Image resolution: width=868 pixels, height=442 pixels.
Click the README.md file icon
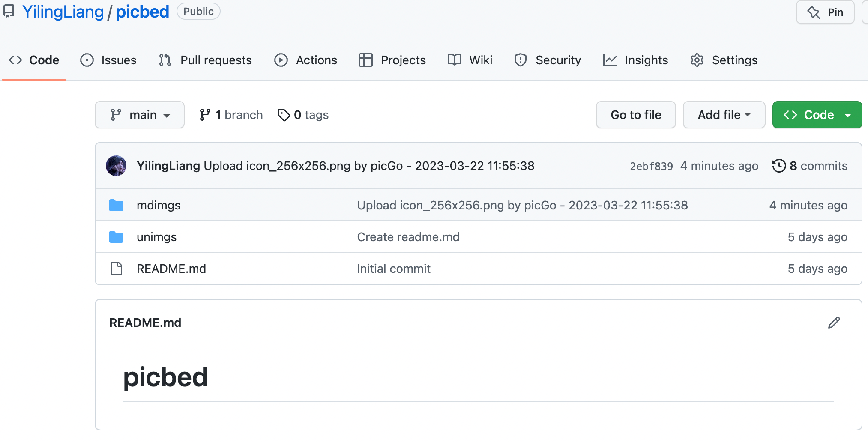pyautogui.click(x=117, y=269)
